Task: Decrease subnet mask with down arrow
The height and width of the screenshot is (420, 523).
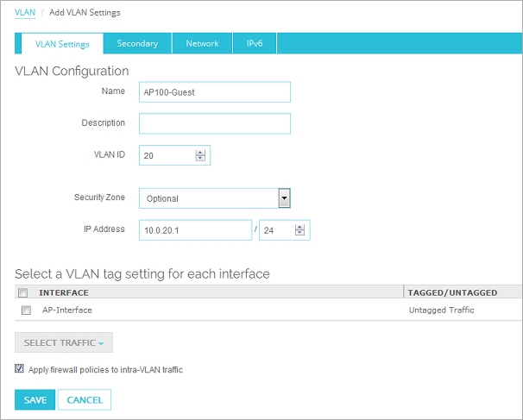Action: click(x=299, y=234)
